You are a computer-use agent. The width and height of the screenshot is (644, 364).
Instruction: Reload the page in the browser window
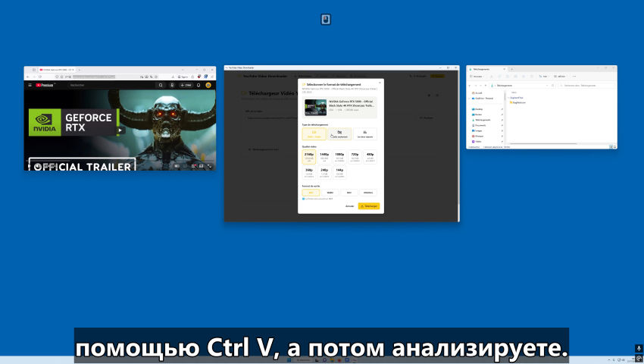[x=40, y=77]
